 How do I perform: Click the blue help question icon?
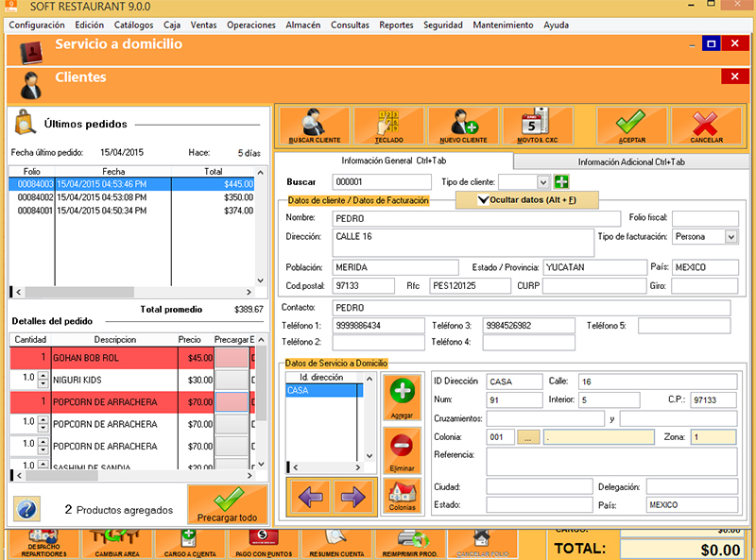tap(26, 508)
